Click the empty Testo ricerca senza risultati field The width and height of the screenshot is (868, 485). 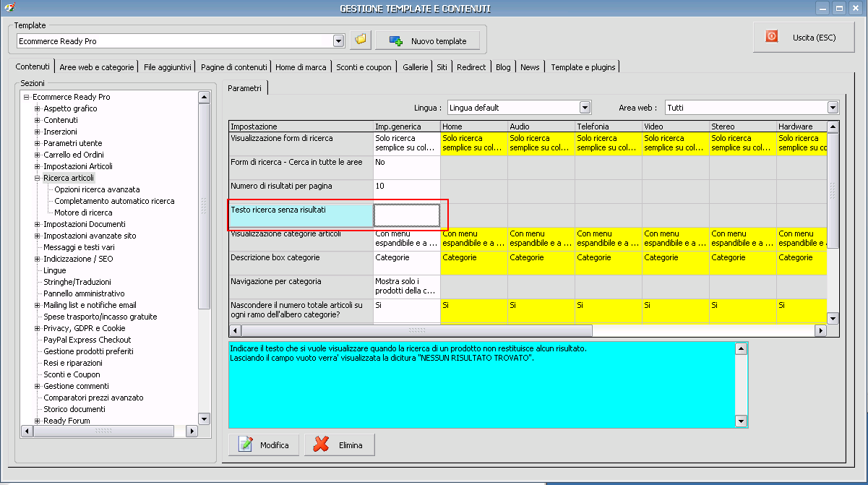tap(406, 215)
